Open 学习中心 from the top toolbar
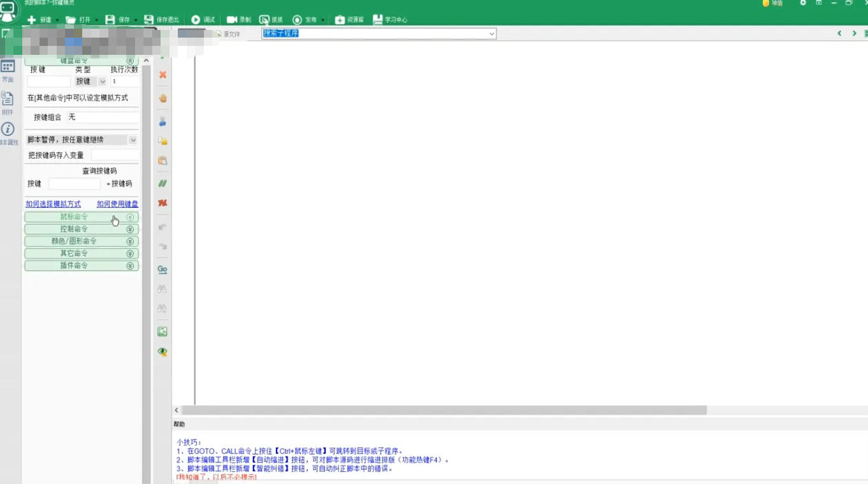This screenshot has height=484, width=868. coord(378,20)
